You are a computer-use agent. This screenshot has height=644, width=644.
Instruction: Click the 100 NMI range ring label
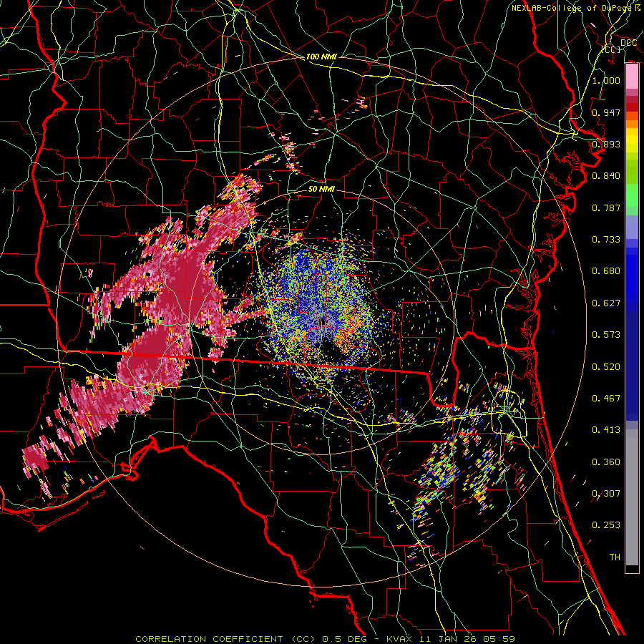[x=321, y=57]
